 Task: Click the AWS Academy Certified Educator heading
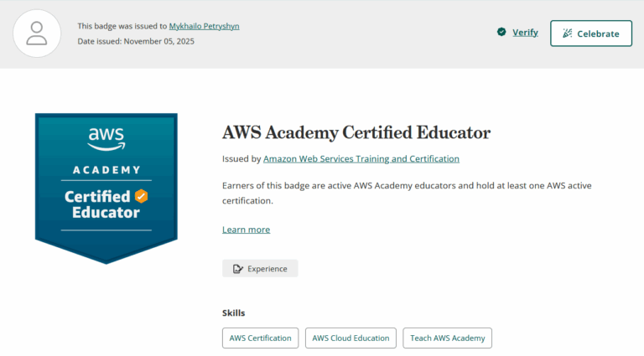[356, 133]
